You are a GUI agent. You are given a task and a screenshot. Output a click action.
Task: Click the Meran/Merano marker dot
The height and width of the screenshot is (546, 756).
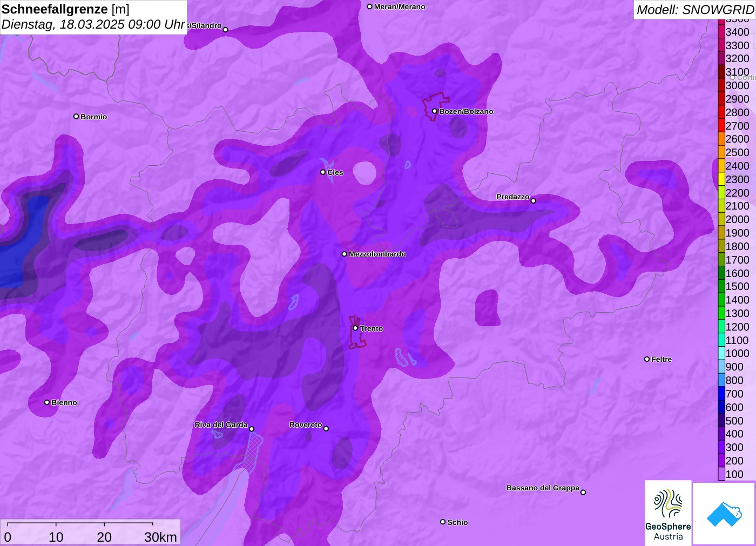point(370,6)
